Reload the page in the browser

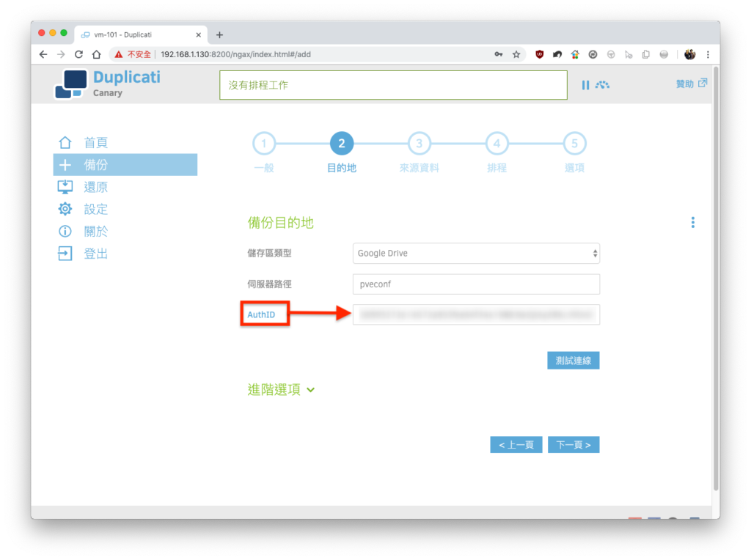point(79,54)
